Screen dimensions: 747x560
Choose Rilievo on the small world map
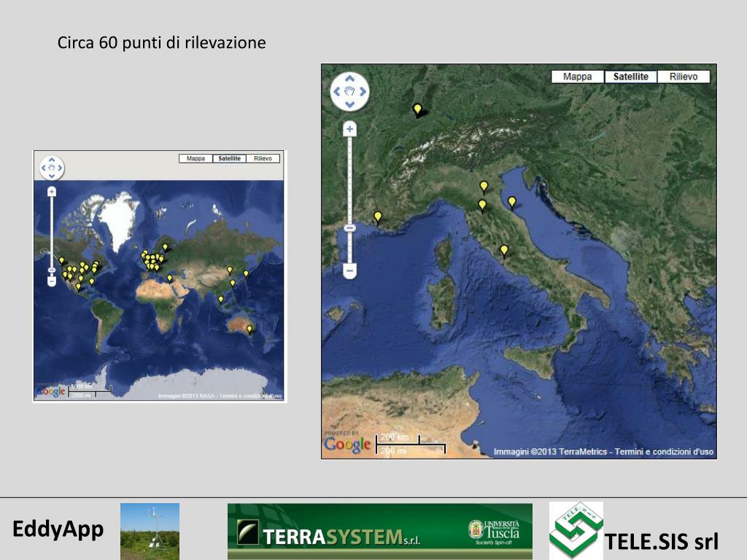point(263,158)
